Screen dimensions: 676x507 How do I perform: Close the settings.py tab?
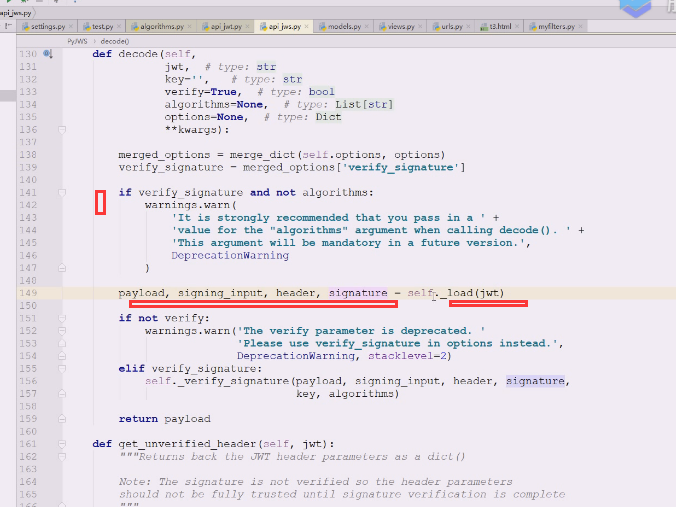[71, 27]
